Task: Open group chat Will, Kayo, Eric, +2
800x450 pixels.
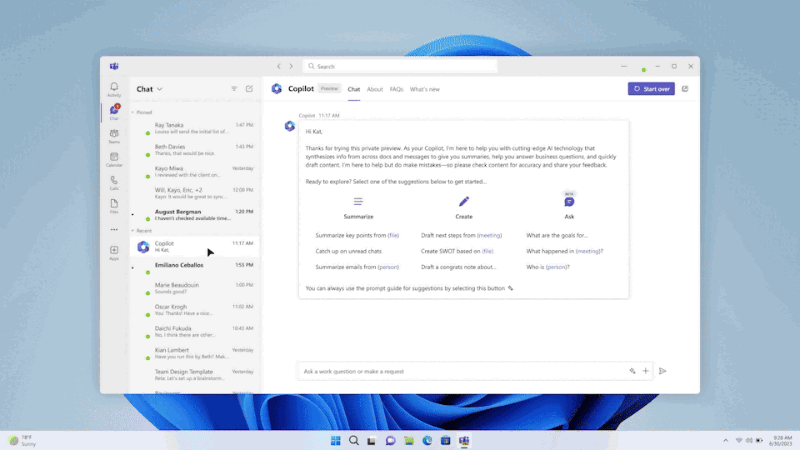Action: [x=195, y=193]
